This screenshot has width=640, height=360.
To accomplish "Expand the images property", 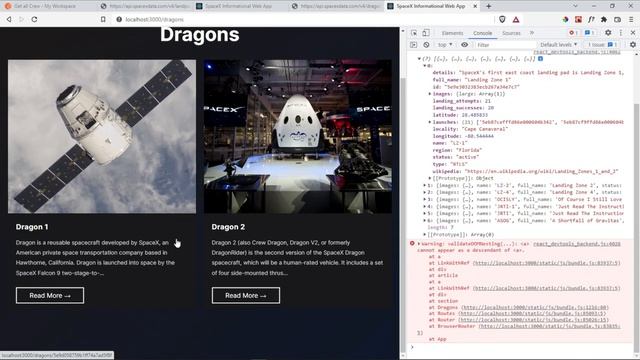I will pos(430,94).
